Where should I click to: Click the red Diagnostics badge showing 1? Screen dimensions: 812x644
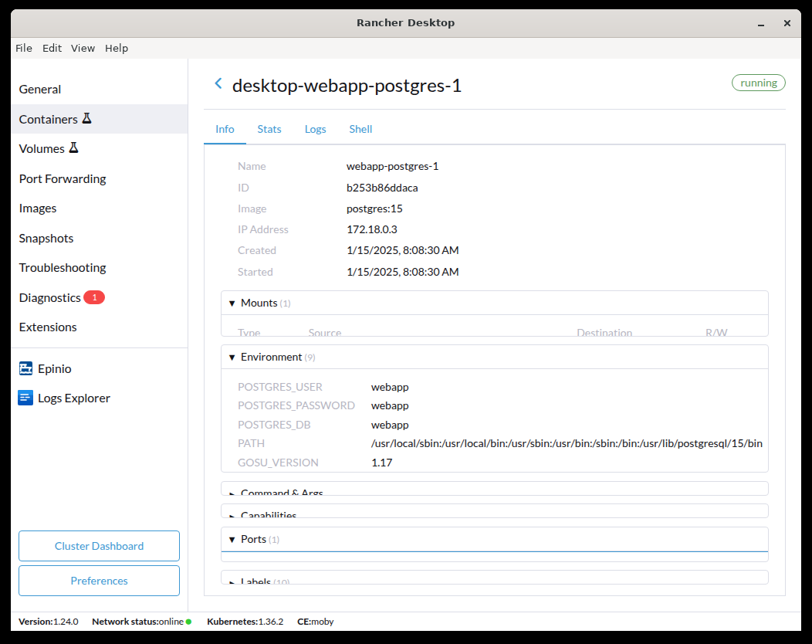pos(94,297)
